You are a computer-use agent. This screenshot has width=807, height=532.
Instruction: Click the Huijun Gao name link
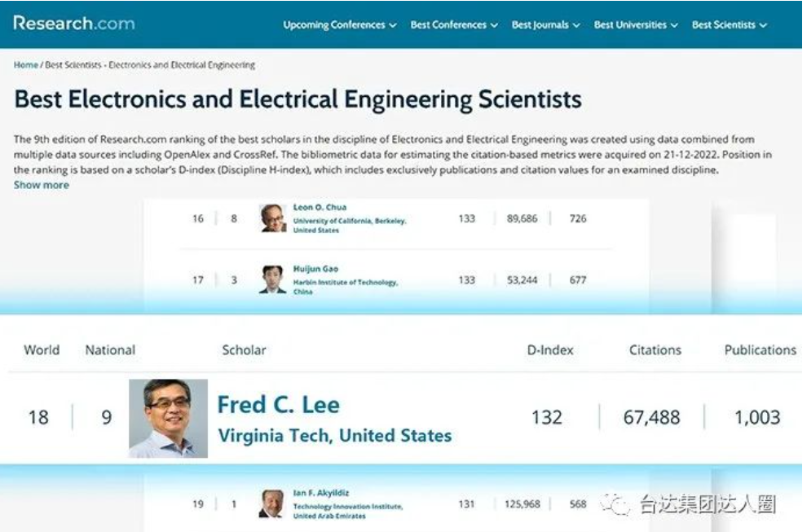(x=315, y=269)
